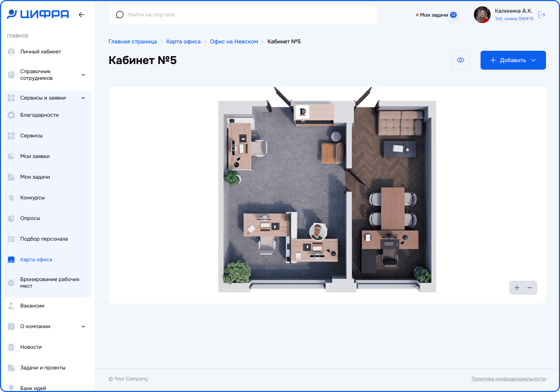Image resolution: width=560 pixels, height=392 pixels.
Task: Click the logout icon next to profile
Action: (x=541, y=15)
